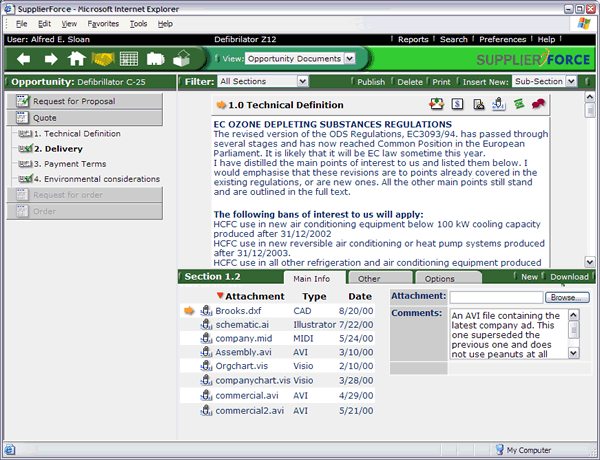600x460 pixels.
Task: Click the box package icon in toolbar
Action: point(182,59)
